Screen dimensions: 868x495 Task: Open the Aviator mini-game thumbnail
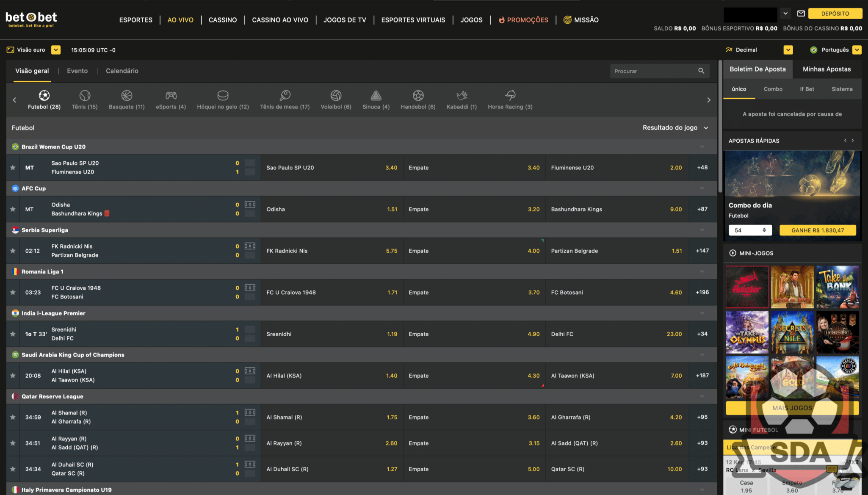click(x=747, y=287)
